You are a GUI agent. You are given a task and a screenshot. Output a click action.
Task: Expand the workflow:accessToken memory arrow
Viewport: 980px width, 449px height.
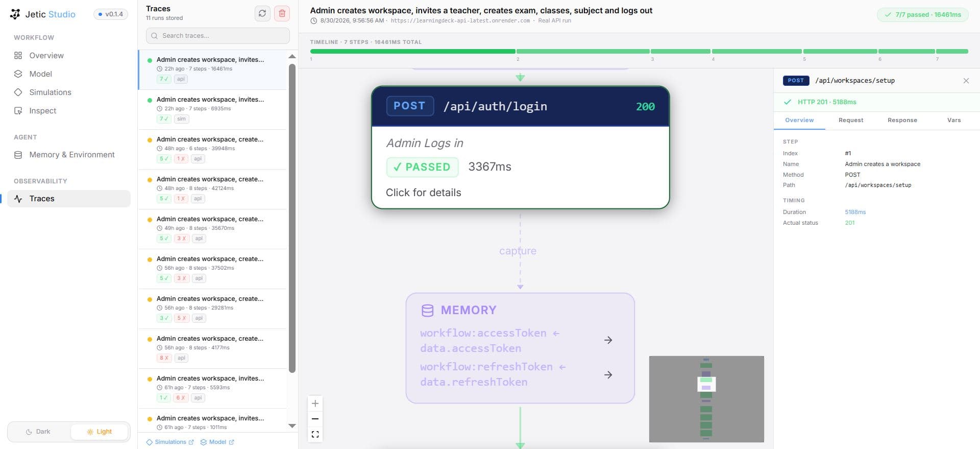(608, 340)
